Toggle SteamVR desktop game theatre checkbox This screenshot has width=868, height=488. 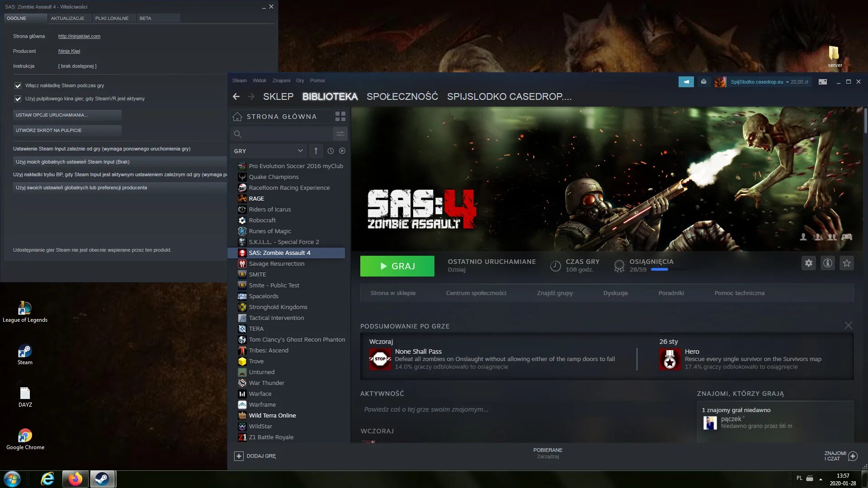(18, 99)
